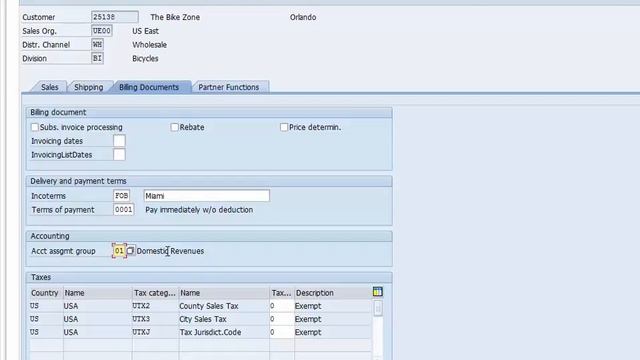Image resolution: width=640 pixels, height=360 pixels.
Task: Tick the Rebate checkbox
Action: tap(174, 127)
